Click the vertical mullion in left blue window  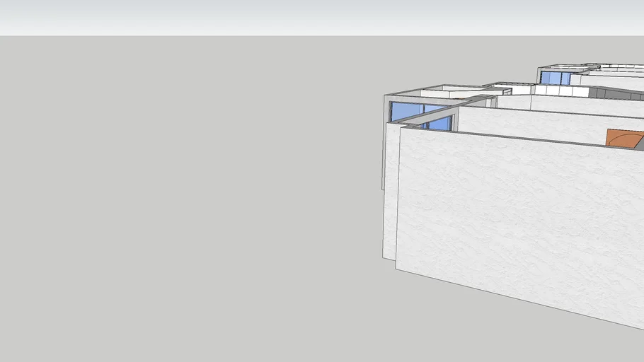point(423,110)
